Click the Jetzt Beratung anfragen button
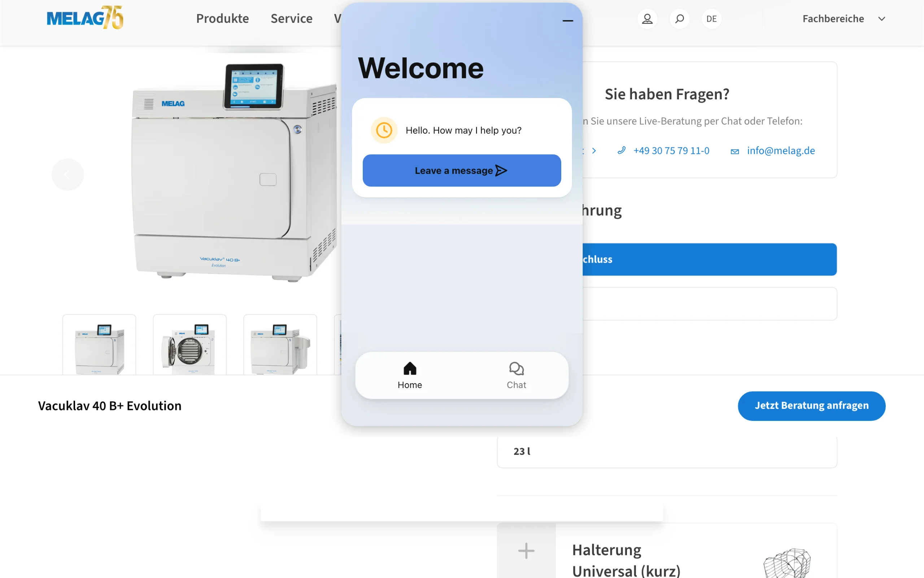This screenshot has height=578, width=924. (x=811, y=406)
